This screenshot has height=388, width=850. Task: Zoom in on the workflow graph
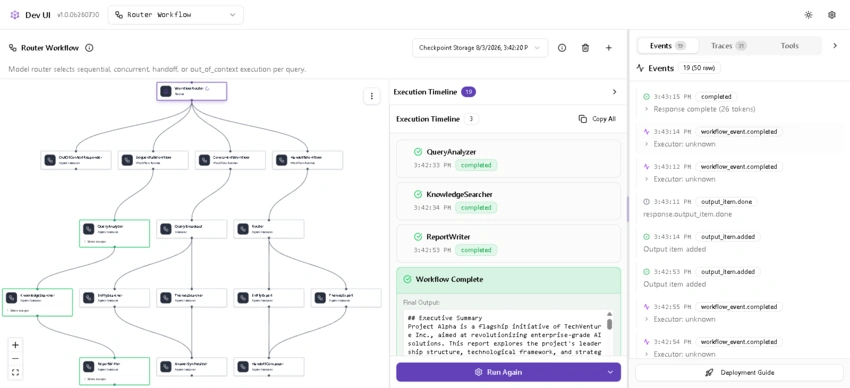15,345
